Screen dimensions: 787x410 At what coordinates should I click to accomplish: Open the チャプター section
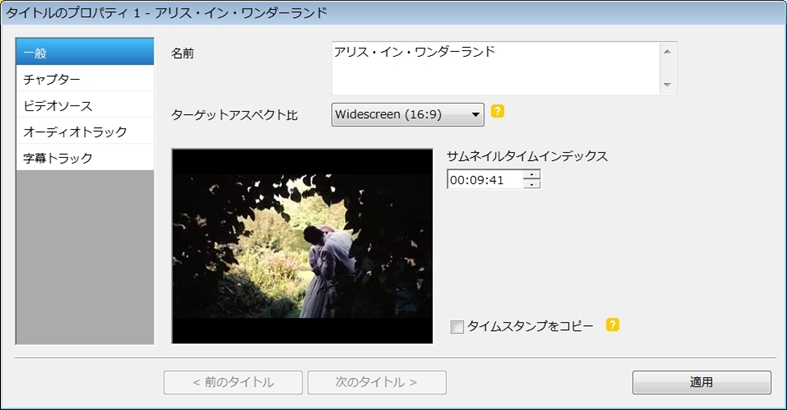[85, 79]
